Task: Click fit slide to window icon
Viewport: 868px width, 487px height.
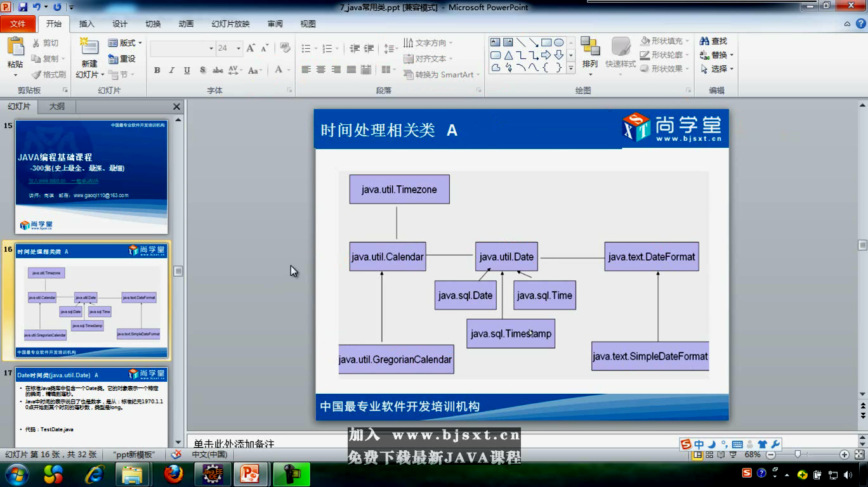Action: 858,455
